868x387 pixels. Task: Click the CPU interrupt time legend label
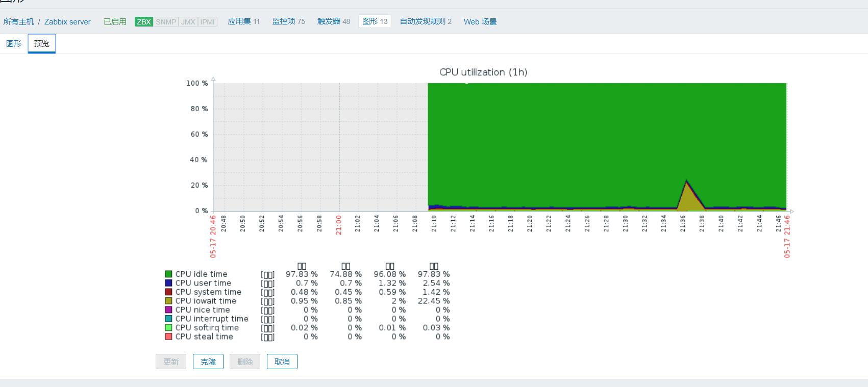[x=212, y=319]
